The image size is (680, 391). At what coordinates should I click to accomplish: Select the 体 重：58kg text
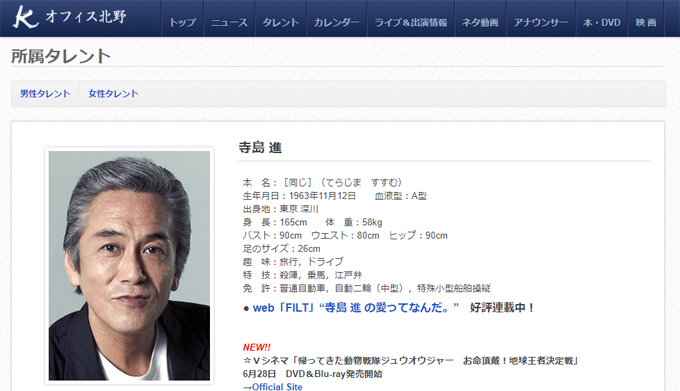pyautogui.click(x=354, y=222)
